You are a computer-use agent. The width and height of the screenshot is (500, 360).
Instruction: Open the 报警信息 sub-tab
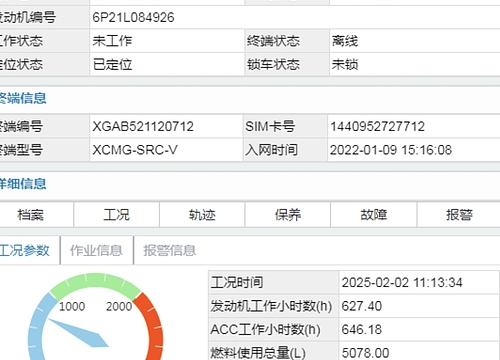tap(169, 250)
